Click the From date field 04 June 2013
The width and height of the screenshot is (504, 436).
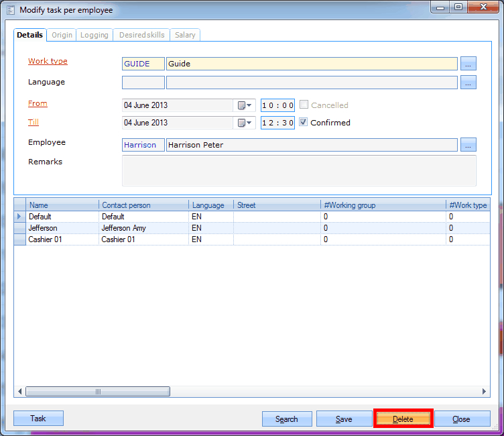point(178,105)
